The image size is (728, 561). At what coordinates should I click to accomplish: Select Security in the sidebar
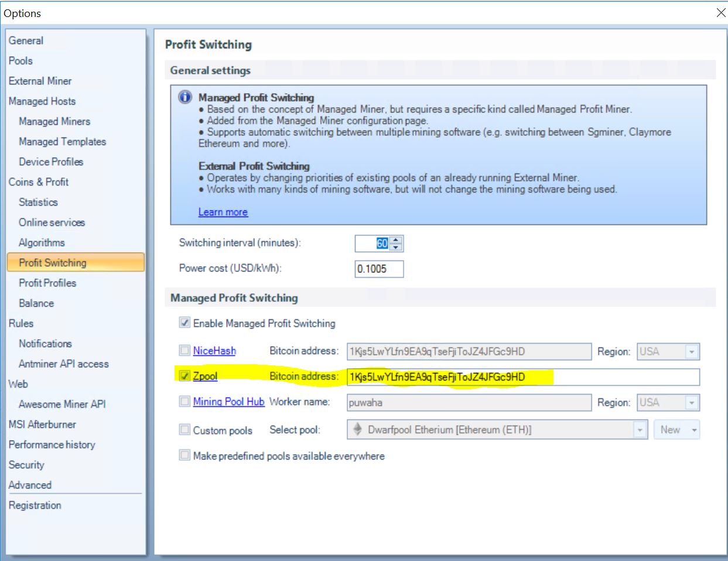pyautogui.click(x=26, y=465)
